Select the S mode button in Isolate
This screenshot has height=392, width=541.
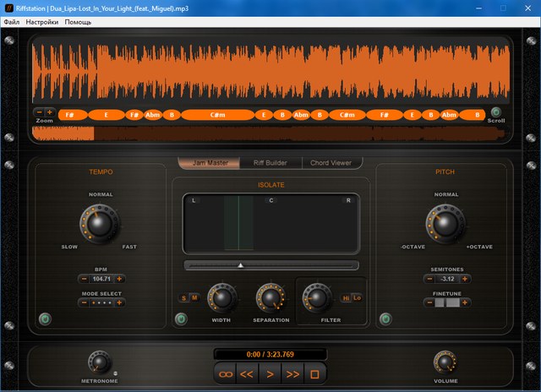point(184,297)
